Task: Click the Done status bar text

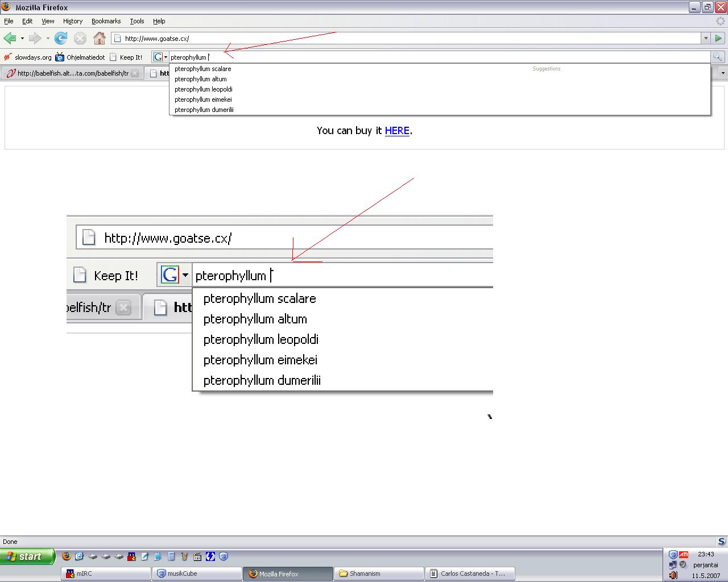Action: [x=10, y=542]
